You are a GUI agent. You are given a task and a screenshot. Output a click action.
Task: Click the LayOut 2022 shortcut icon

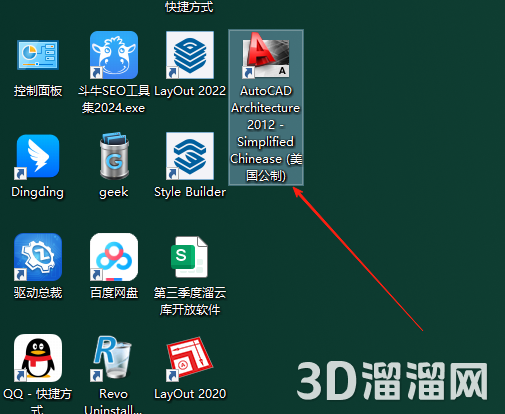190,55
